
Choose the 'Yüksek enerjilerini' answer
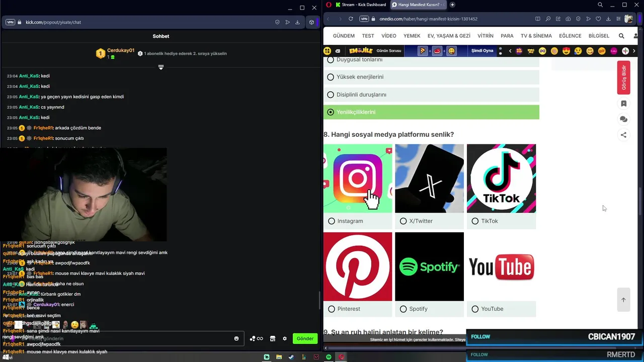(431, 77)
